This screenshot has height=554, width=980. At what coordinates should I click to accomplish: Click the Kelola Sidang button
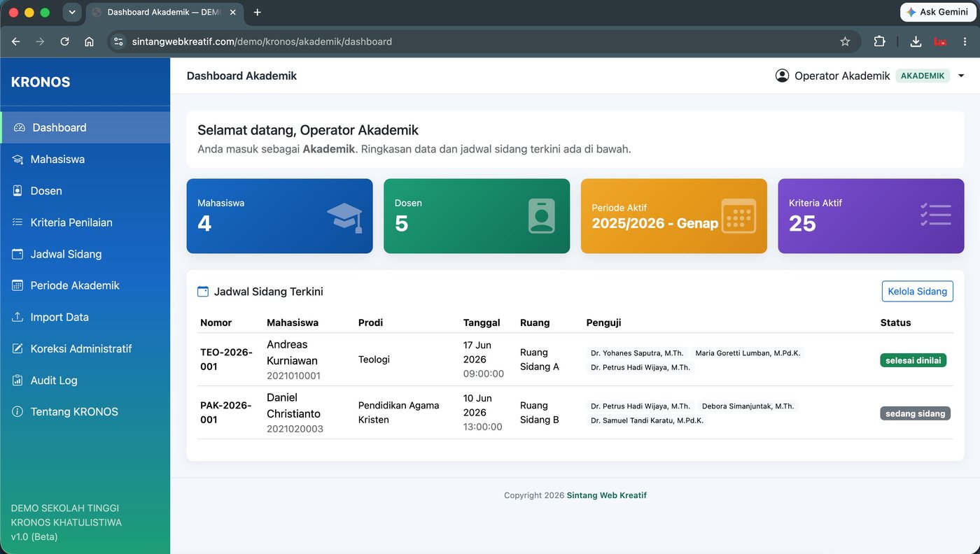coord(917,292)
